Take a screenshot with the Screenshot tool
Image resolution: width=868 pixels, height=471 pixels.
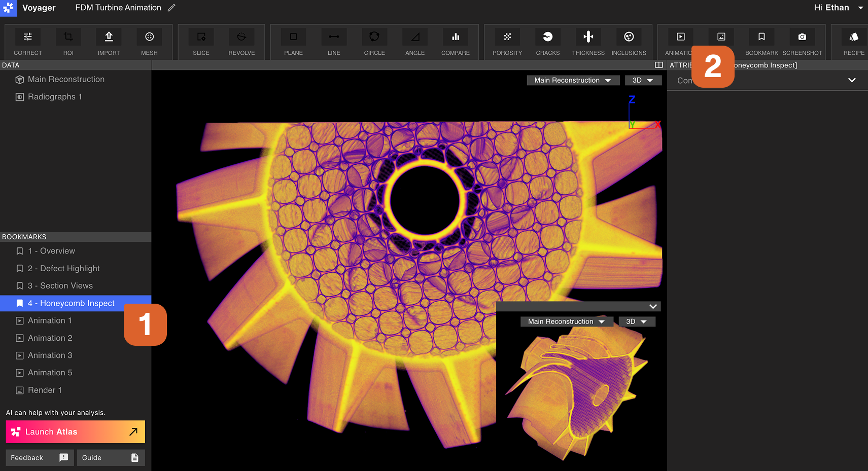(x=802, y=42)
